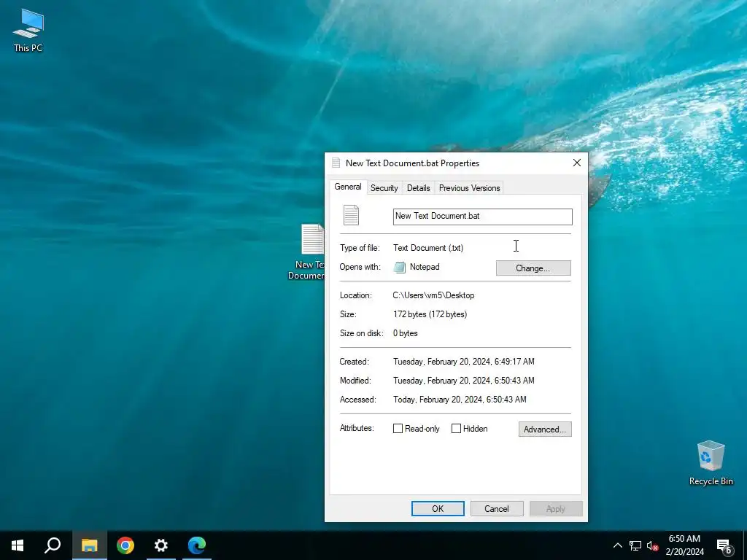Open This PC desktop icon
The width and height of the screenshot is (747, 560).
(28, 31)
